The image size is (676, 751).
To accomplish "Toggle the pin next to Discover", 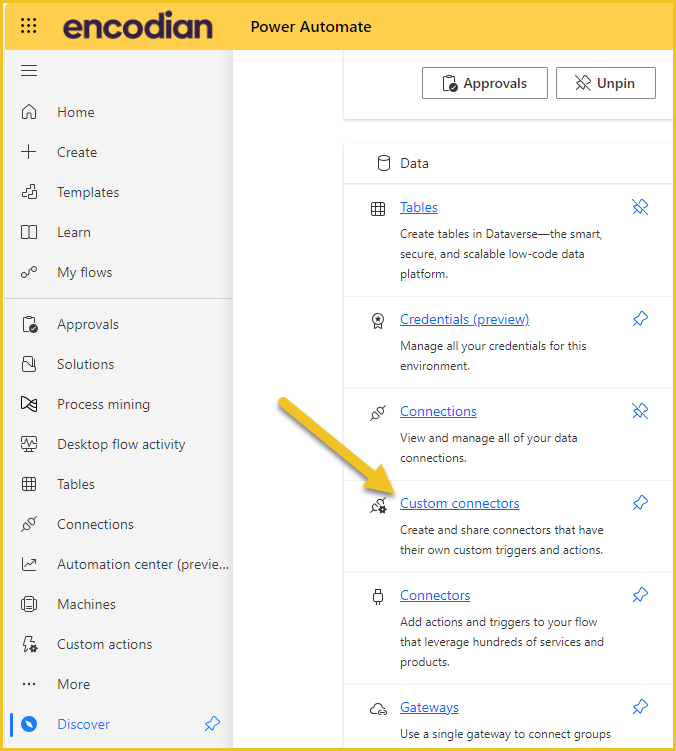I will coord(212,724).
